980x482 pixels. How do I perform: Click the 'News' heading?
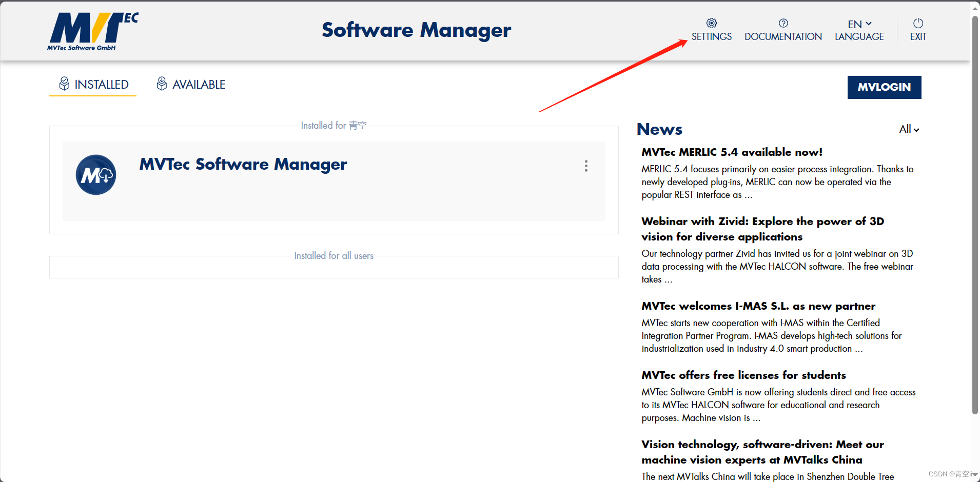coord(659,129)
